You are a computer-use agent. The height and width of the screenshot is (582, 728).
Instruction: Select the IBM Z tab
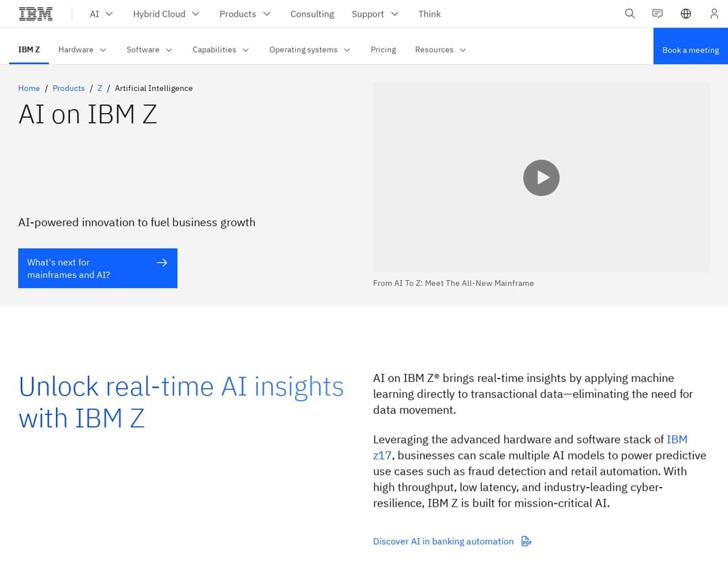(29, 50)
